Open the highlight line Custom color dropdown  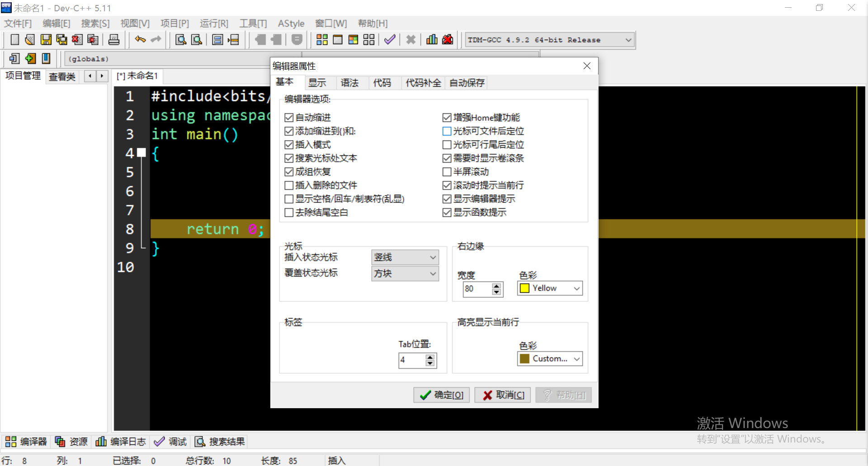(x=550, y=359)
